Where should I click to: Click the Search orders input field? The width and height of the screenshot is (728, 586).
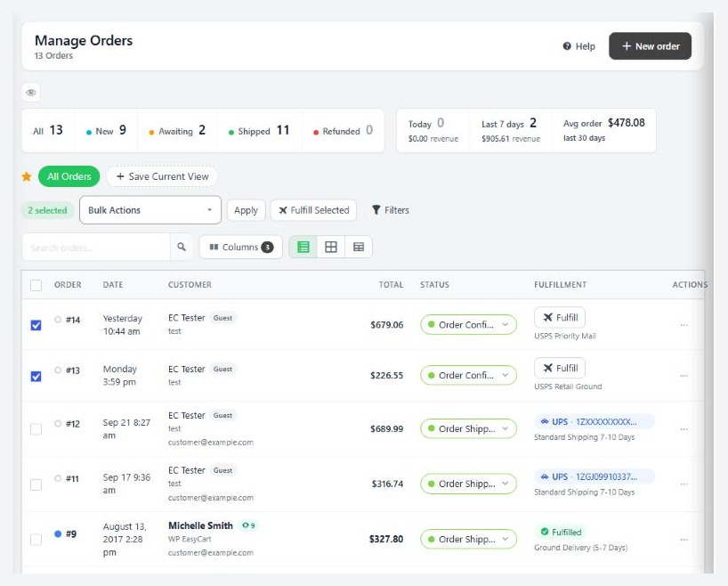[x=96, y=247]
